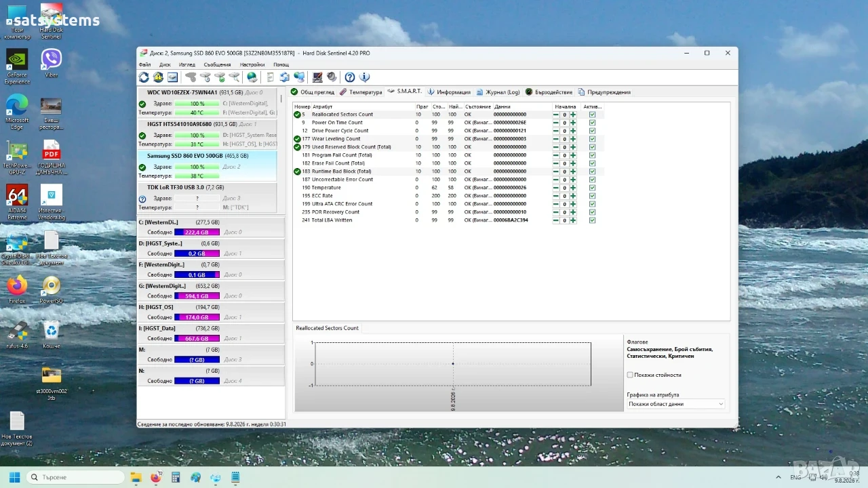Click the globe with disk toolbar icon
Image resolution: width=868 pixels, height=488 pixels.
tap(252, 77)
